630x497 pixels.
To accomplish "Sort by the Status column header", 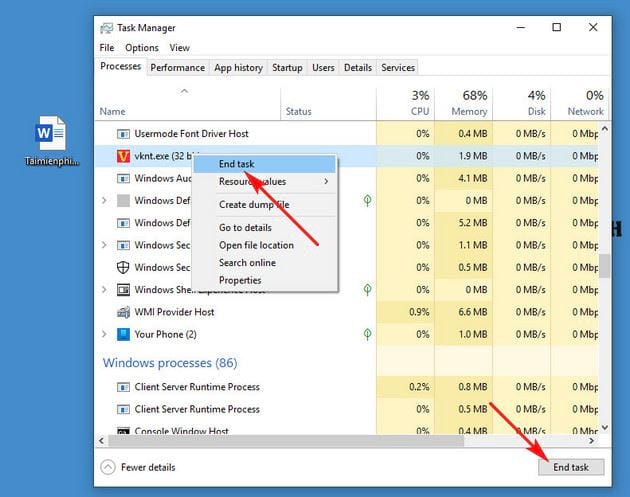I will click(x=328, y=104).
